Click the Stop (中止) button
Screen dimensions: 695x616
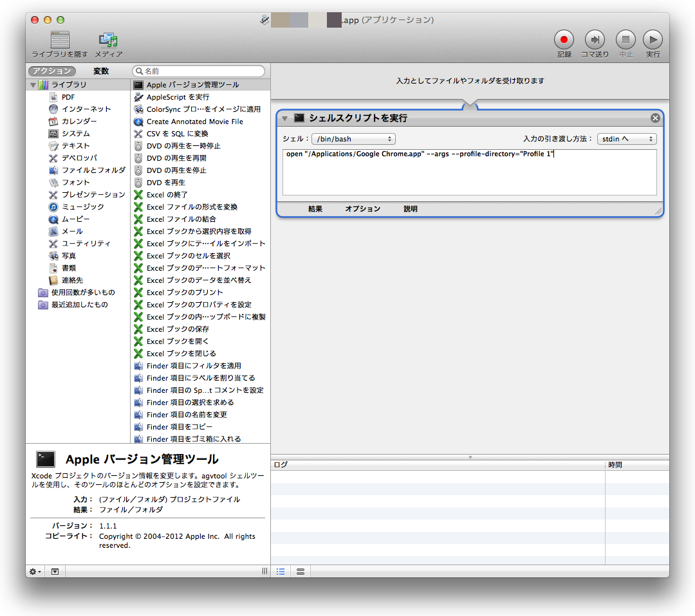pos(625,40)
